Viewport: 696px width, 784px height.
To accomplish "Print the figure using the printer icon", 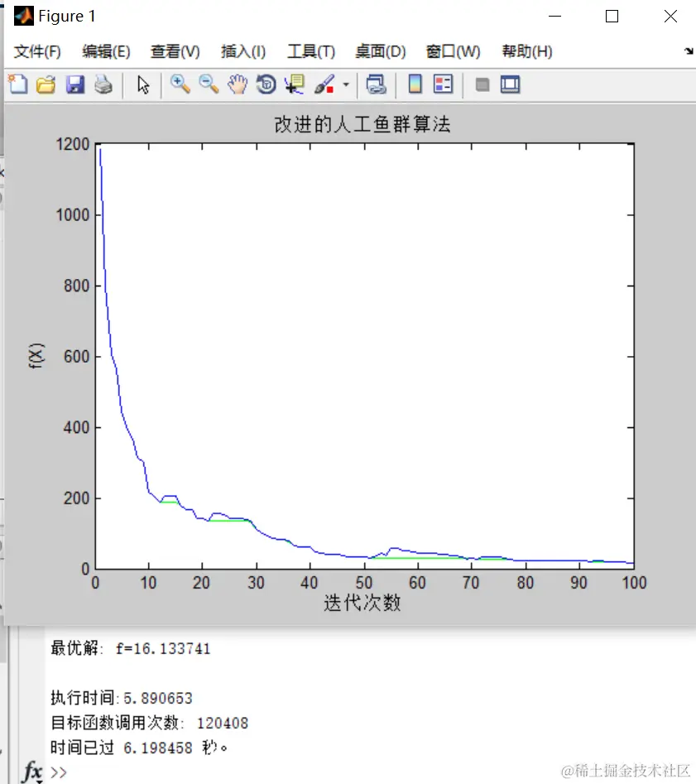I will tap(103, 84).
